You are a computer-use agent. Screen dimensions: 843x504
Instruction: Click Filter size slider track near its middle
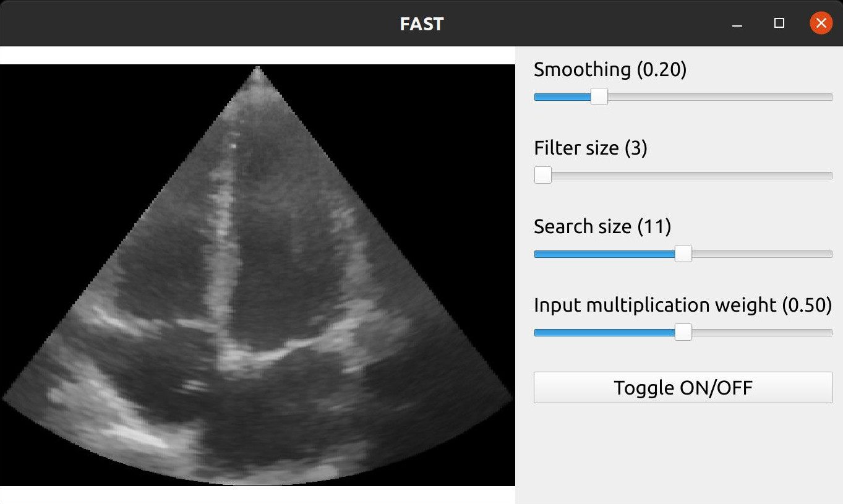point(683,176)
